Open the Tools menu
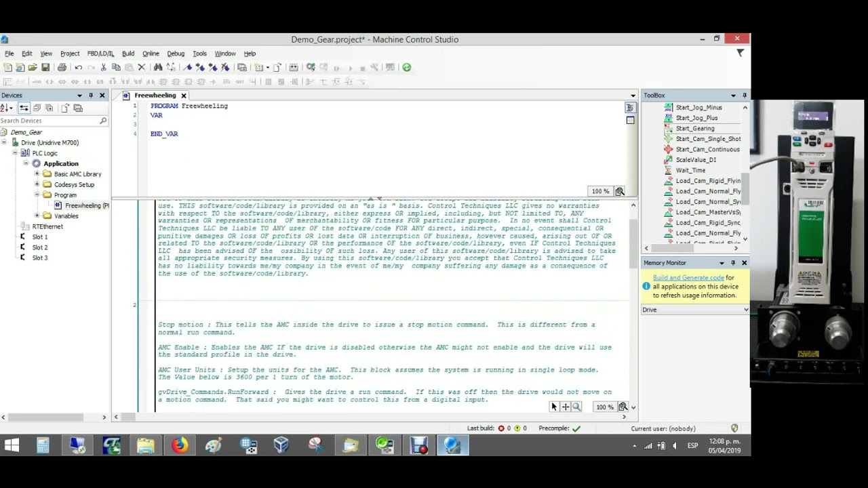 pos(199,54)
